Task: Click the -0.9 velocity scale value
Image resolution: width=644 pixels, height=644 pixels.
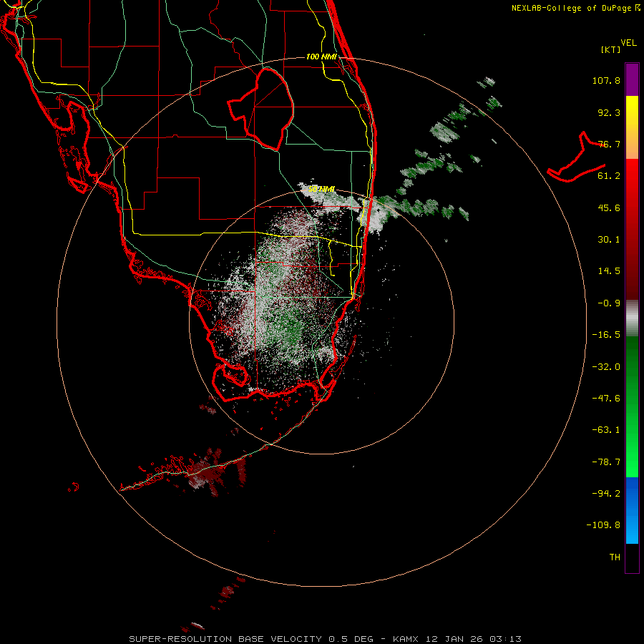Action: [609, 303]
